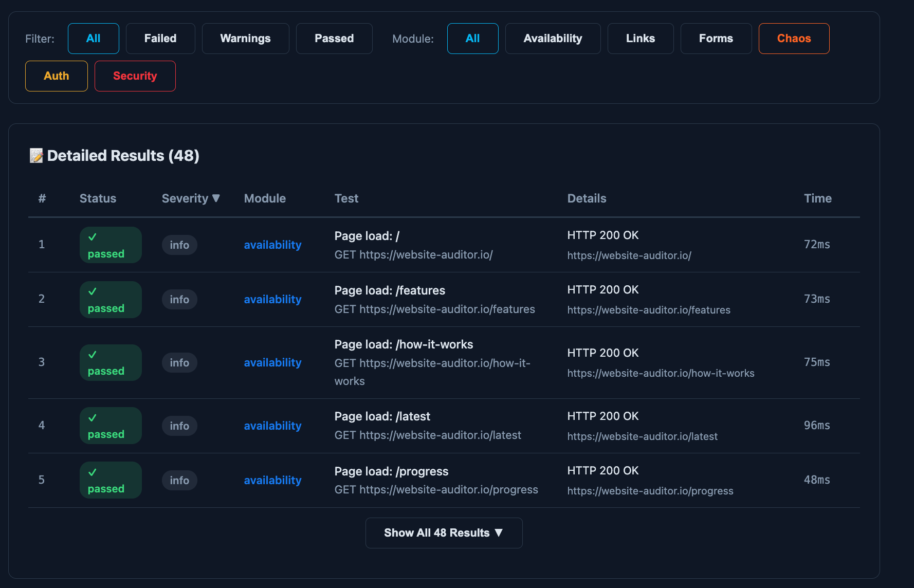This screenshot has width=914, height=588.
Task: Click the dropdown arrow on Show All 48 Results
Action: [x=498, y=533]
